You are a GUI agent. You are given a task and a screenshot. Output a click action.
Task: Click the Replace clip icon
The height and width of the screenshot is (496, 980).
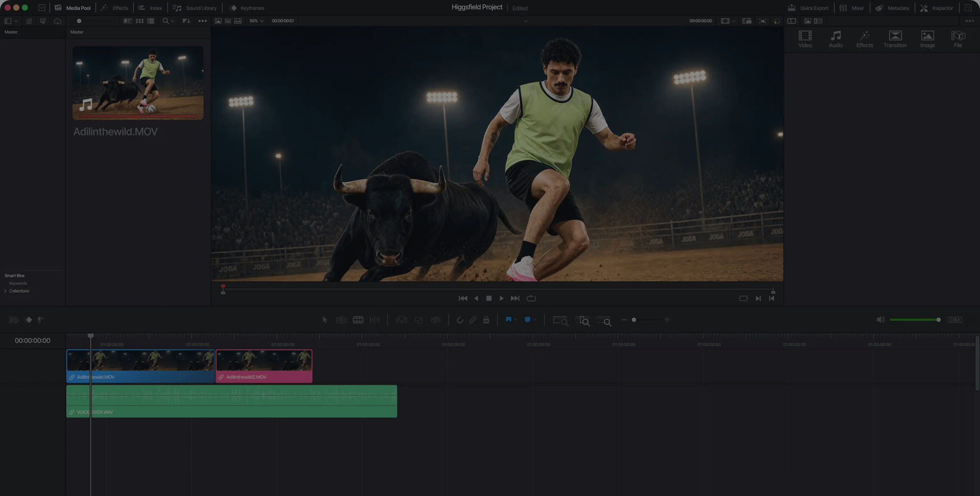click(435, 320)
